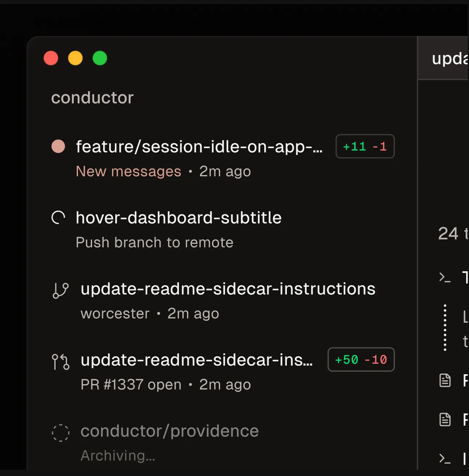Open the PR #1337 open workspace entry
Image resolution: width=469 pixels, height=476 pixels.
pos(223,372)
